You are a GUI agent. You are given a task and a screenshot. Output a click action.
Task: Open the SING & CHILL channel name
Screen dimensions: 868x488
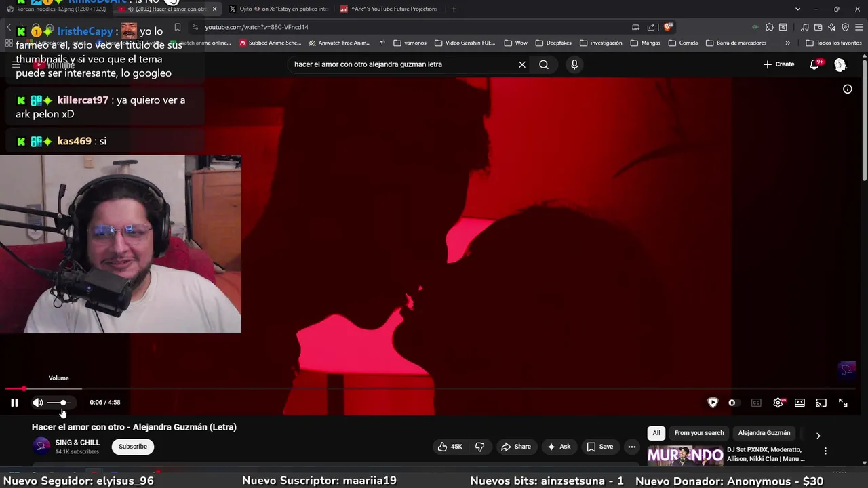point(77,443)
